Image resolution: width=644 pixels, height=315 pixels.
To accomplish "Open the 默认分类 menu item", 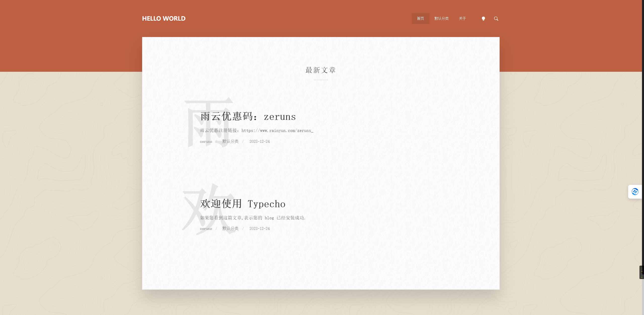I will 441,19.
